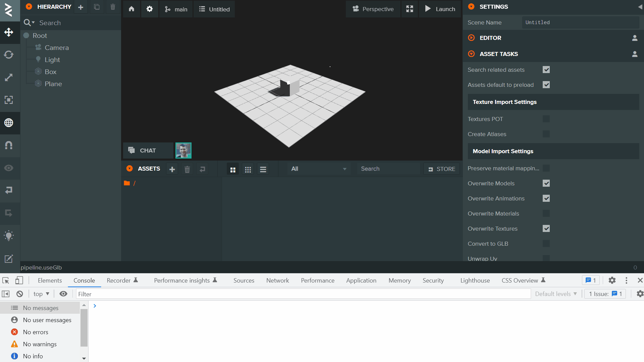This screenshot has height=362, width=644.
Task: Enable snapping with the magnet icon
Action: [8, 145]
